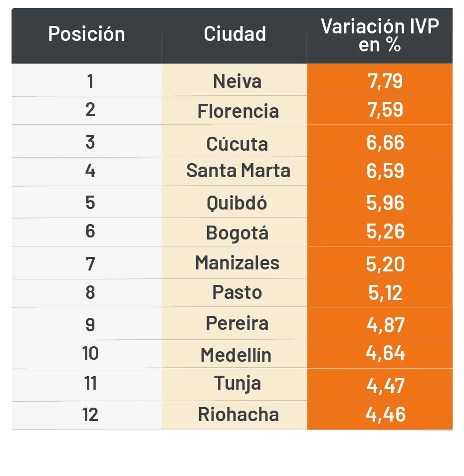Screen dimensions: 464x476
Task: Click the Ciudad column header
Action: click(x=234, y=34)
